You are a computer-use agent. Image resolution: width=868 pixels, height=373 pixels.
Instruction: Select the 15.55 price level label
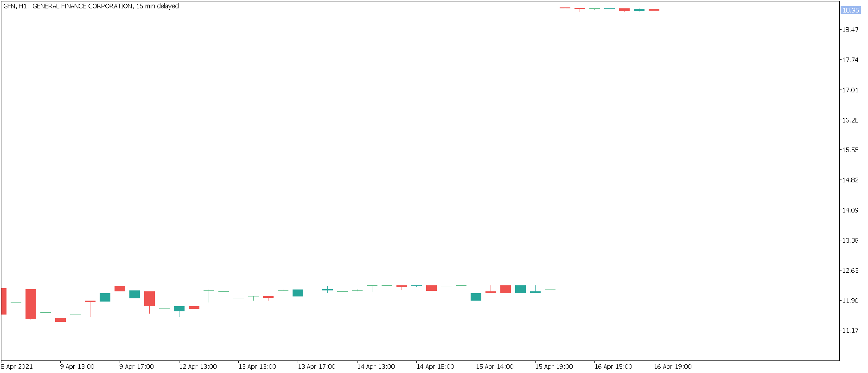coord(850,150)
